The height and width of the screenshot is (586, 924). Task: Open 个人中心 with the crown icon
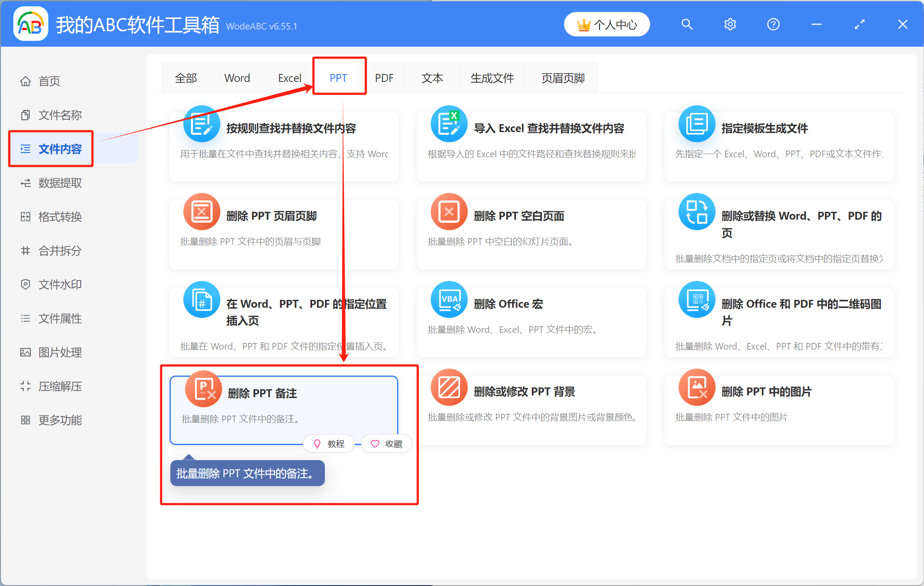(607, 25)
